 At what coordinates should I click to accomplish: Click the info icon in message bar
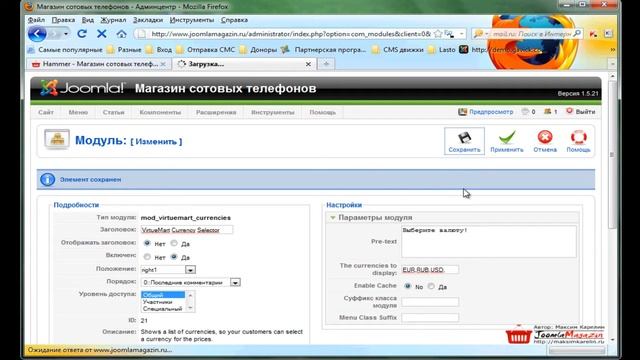47,179
